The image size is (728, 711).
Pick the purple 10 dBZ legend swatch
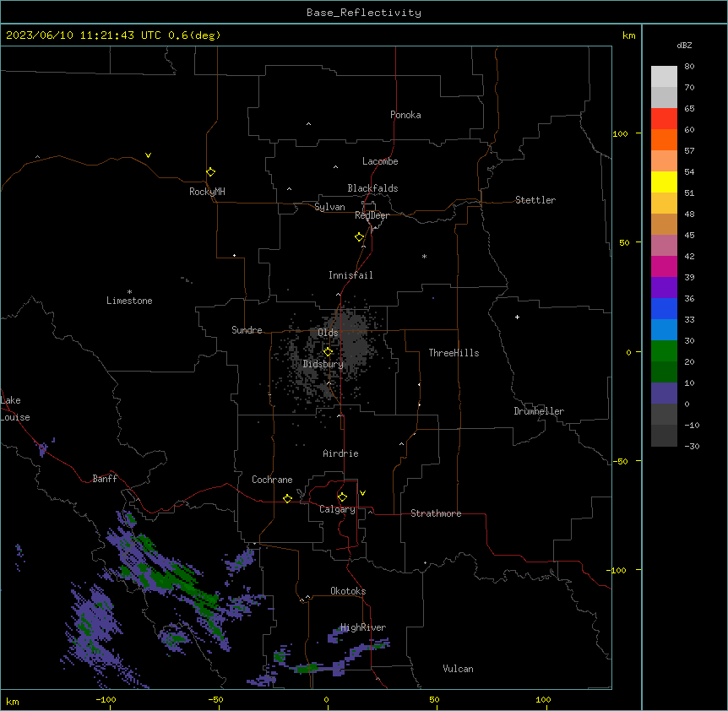[664, 393]
